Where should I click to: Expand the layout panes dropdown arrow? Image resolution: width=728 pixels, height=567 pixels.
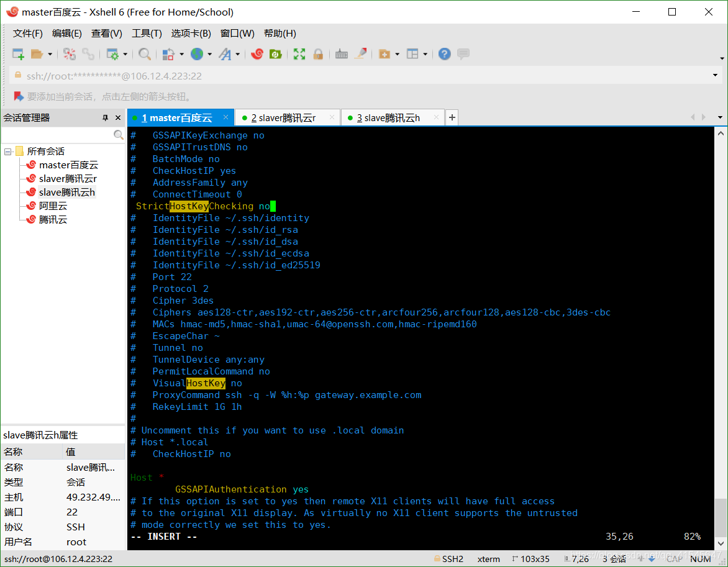point(425,54)
